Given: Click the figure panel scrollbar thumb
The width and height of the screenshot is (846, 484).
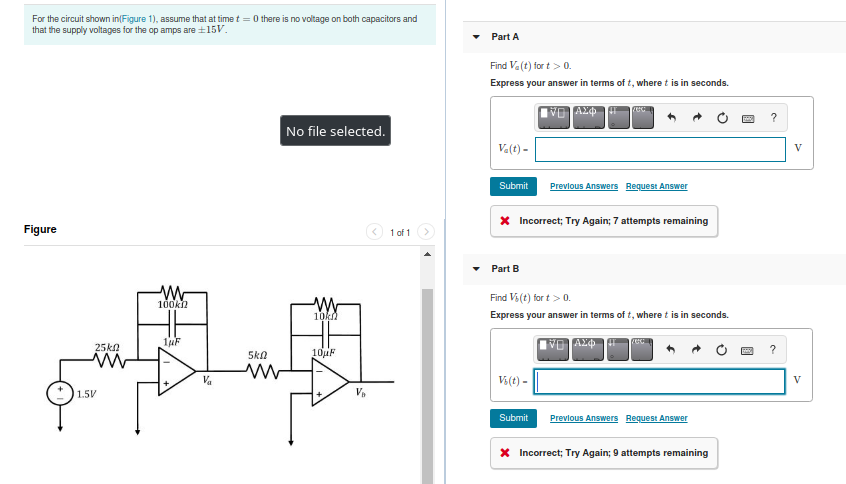Looking at the screenshot, I should coord(427,386).
